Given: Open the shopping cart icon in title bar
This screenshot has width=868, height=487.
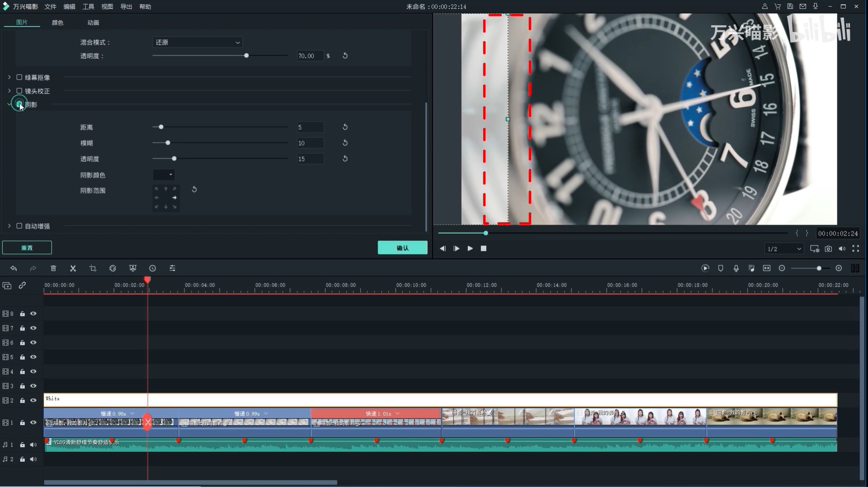Looking at the screenshot, I should pos(777,6).
